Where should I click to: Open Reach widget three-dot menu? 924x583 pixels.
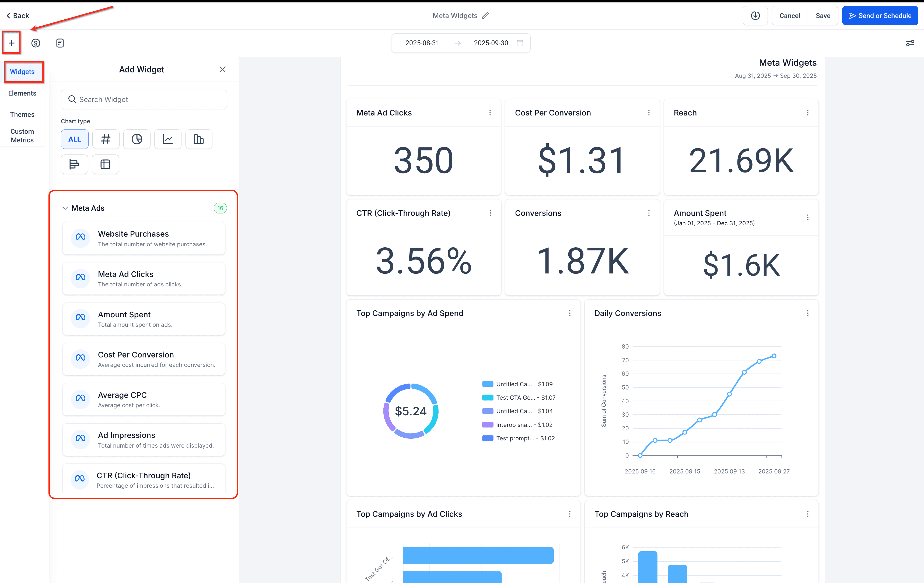click(x=808, y=113)
